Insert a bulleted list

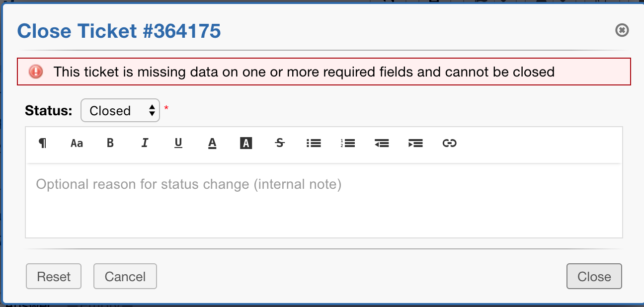coord(314,143)
